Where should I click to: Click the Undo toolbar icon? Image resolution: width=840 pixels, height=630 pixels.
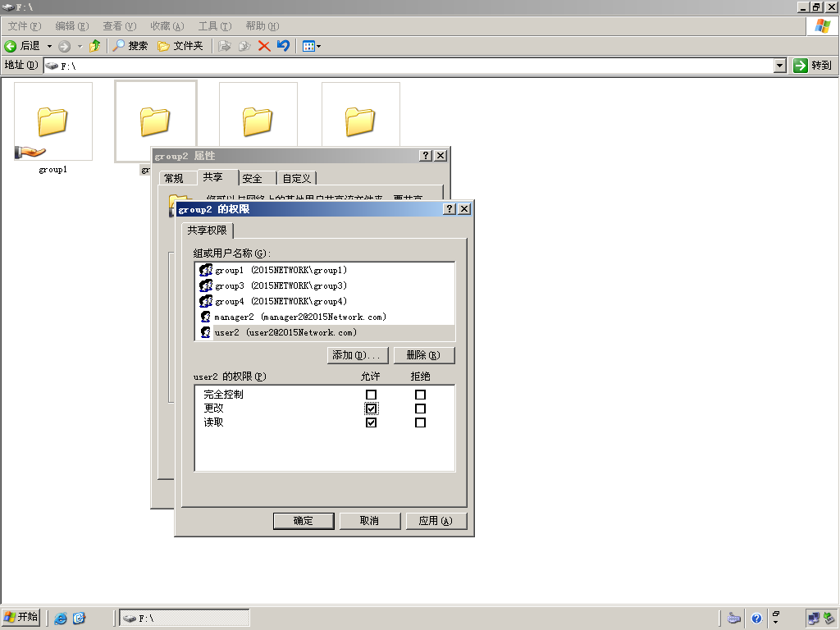click(x=283, y=46)
